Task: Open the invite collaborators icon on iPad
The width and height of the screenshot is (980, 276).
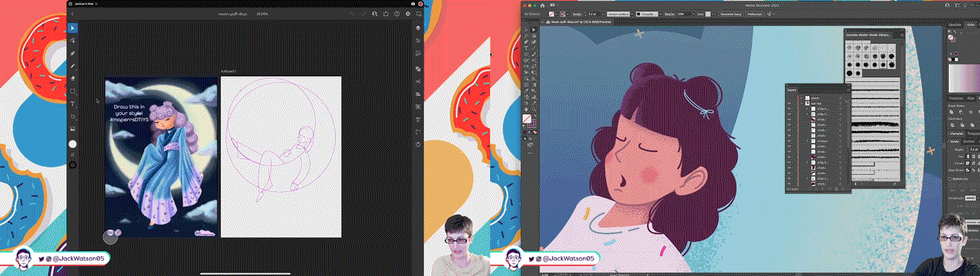Action: (375, 14)
